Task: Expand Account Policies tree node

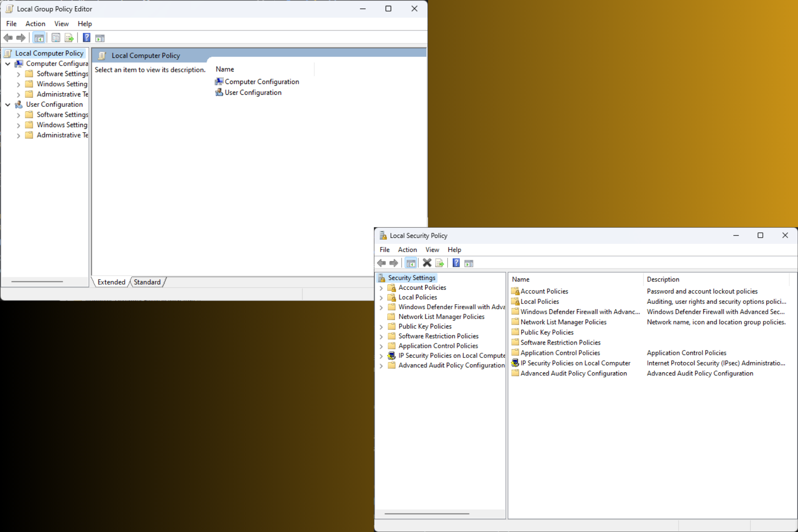Action: (381, 288)
